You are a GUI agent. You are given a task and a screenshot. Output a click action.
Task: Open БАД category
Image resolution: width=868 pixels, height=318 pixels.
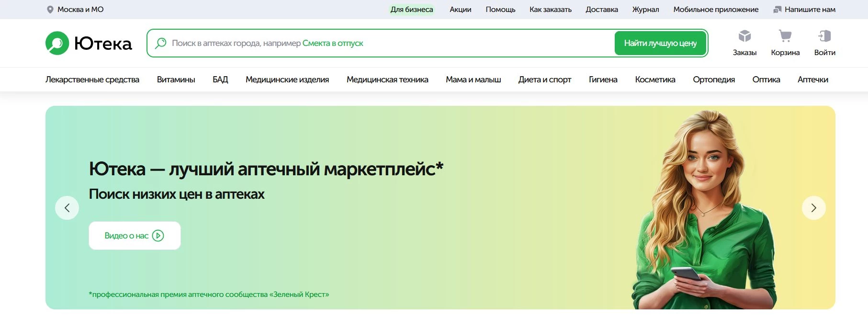tap(220, 79)
